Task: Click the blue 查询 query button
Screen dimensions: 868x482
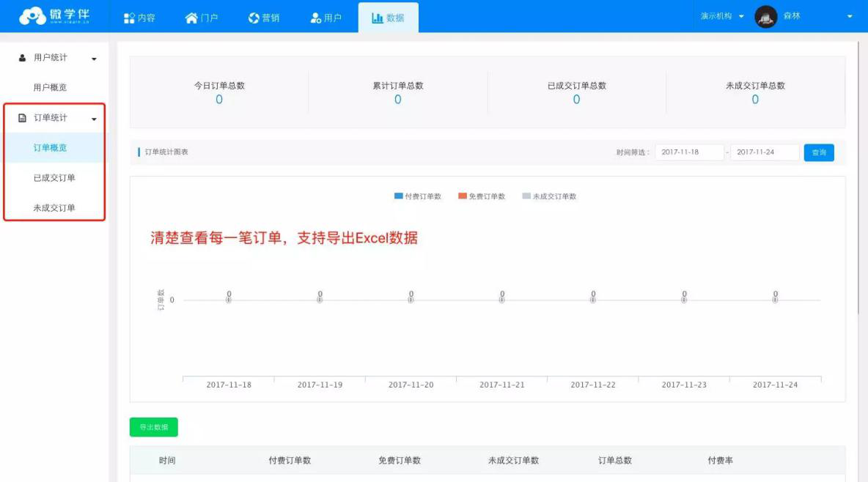Action: (x=819, y=153)
